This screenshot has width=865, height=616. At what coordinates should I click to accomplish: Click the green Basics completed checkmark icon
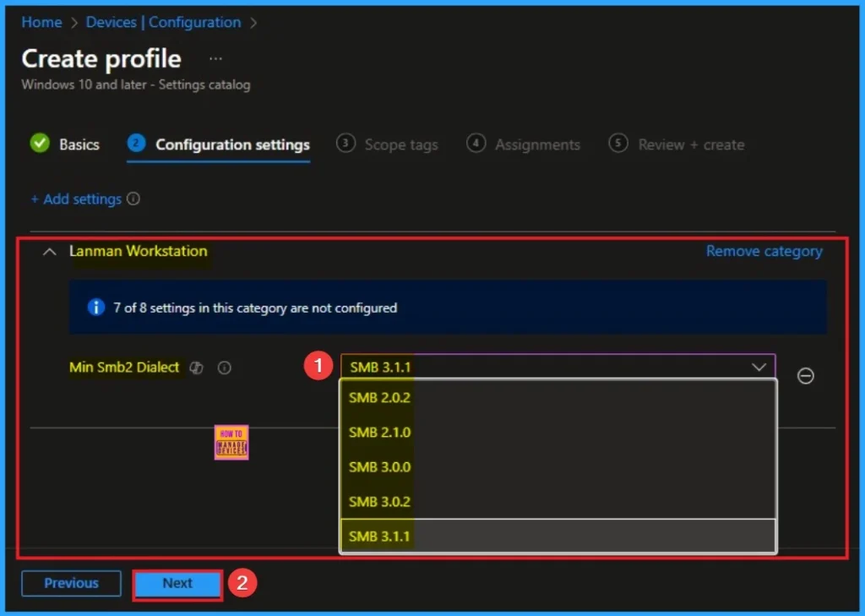click(40, 144)
